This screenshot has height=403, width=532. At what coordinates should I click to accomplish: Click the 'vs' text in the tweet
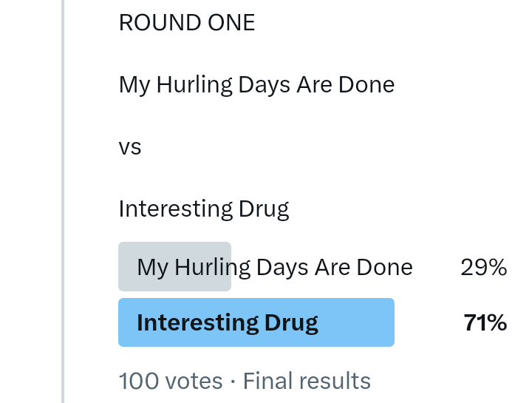(x=129, y=147)
